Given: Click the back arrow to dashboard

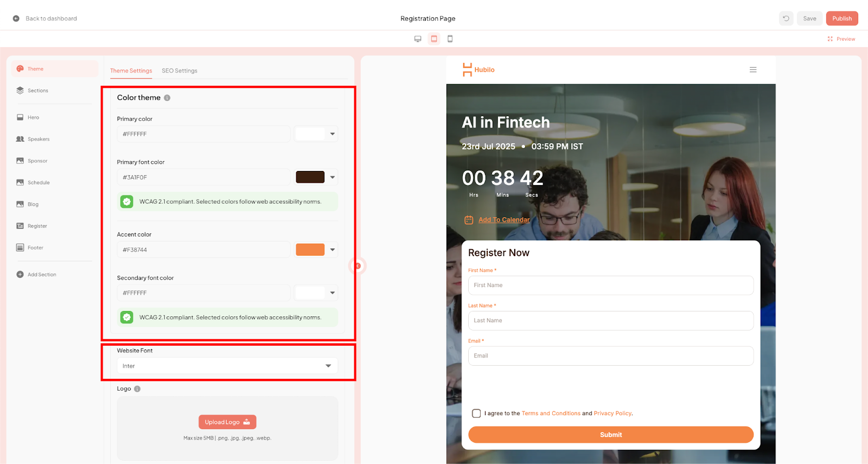Looking at the screenshot, I should (x=16, y=18).
